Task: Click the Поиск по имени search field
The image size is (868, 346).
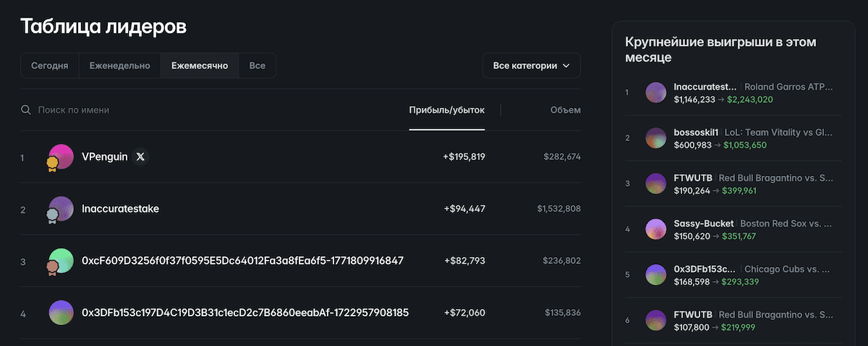Action: tap(210, 110)
